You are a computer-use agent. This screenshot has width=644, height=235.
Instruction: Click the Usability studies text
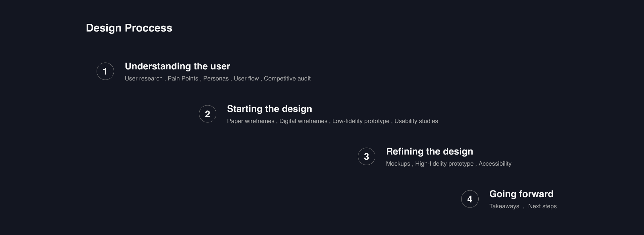416,121
